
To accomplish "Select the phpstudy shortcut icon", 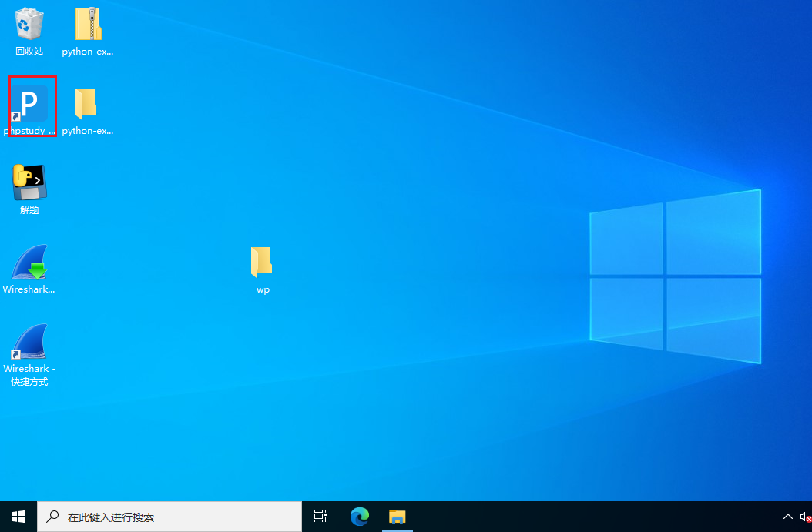I will click(x=29, y=103).
